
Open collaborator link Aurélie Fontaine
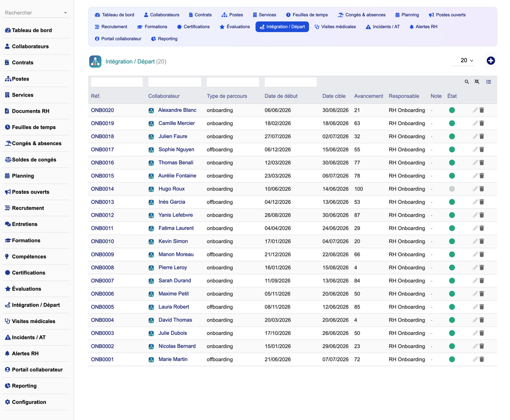point(177,176)
